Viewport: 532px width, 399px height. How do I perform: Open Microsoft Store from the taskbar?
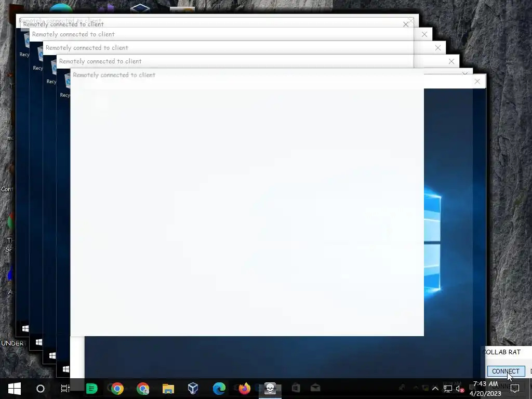(296, 388)
